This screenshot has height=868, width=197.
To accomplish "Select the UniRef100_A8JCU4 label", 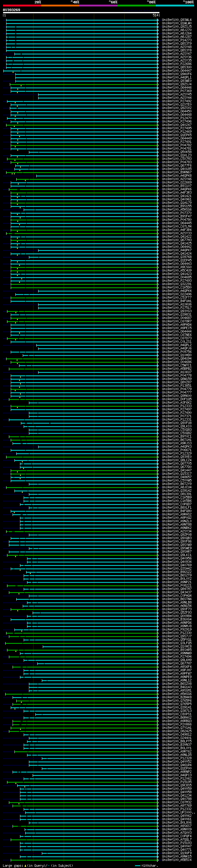I will click(177, 487).
